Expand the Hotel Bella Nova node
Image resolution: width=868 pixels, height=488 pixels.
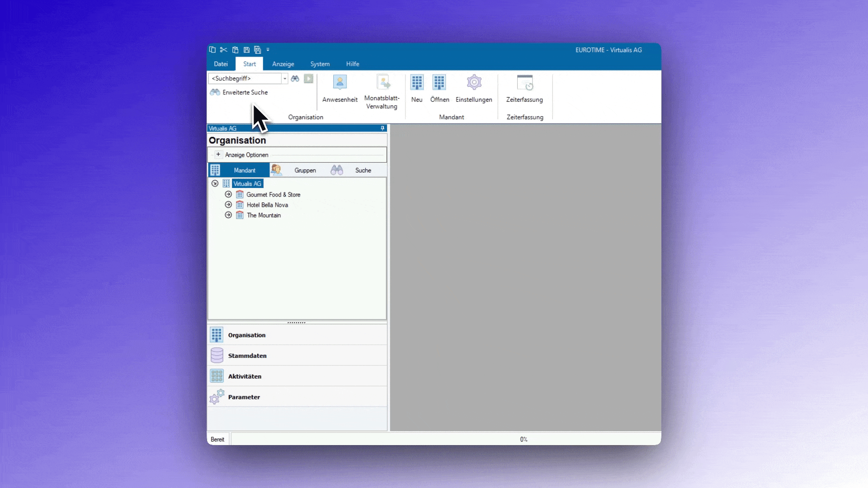(x=228, y=205)
